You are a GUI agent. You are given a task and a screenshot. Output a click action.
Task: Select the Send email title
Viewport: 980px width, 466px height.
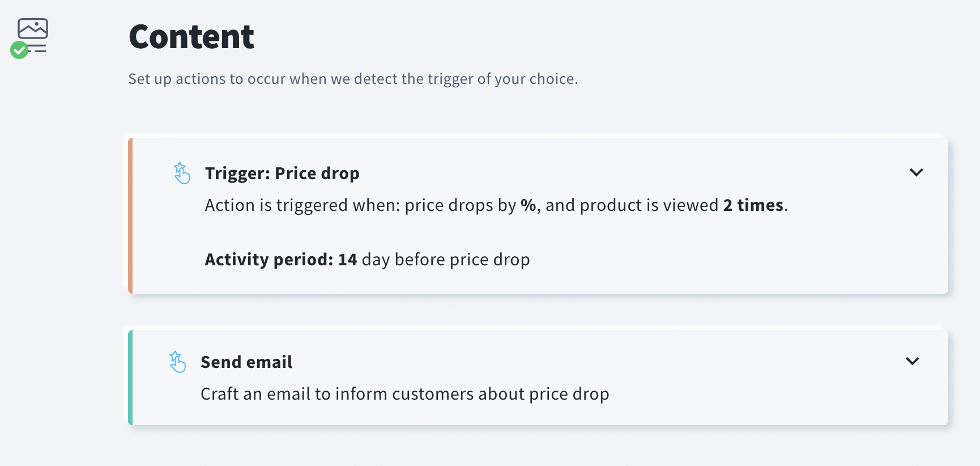[x=246, y=362]
